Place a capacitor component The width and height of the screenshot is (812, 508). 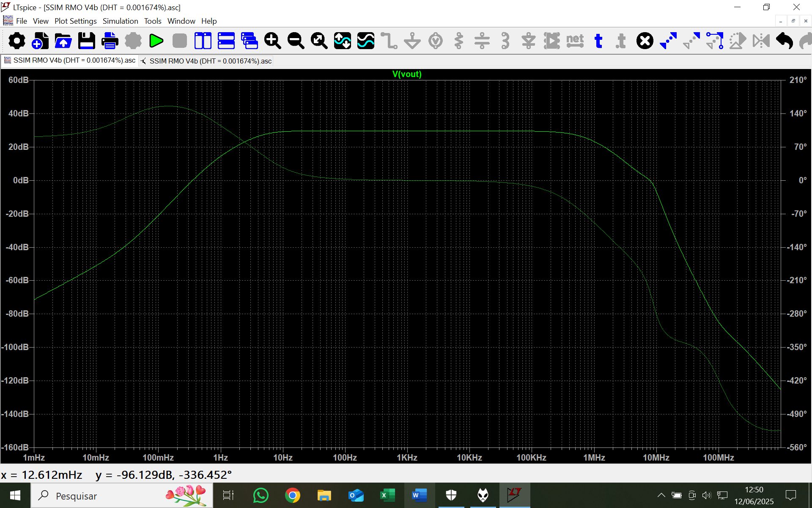(x=482, y=41)
